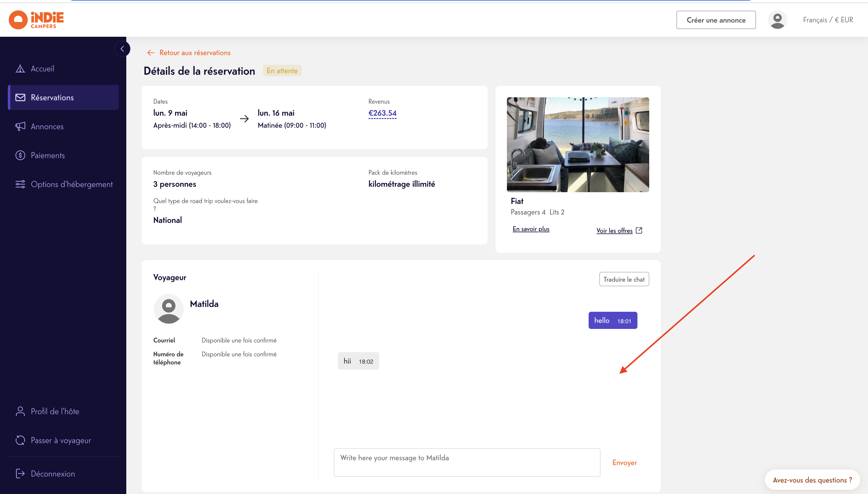The height and width of the screenshot is (494, 868).
Task: Open the Annonces megaphone icon
Action: point(20,126)
